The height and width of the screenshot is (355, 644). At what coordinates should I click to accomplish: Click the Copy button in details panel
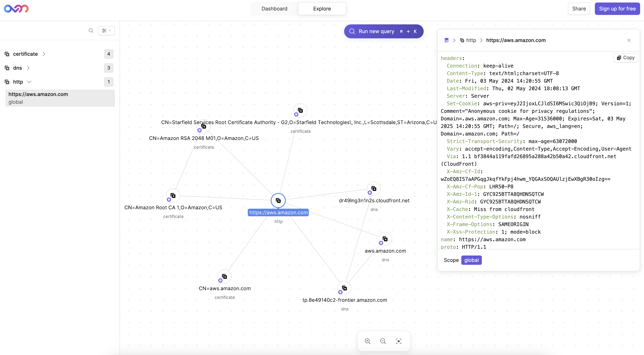(x=626, y=58)
